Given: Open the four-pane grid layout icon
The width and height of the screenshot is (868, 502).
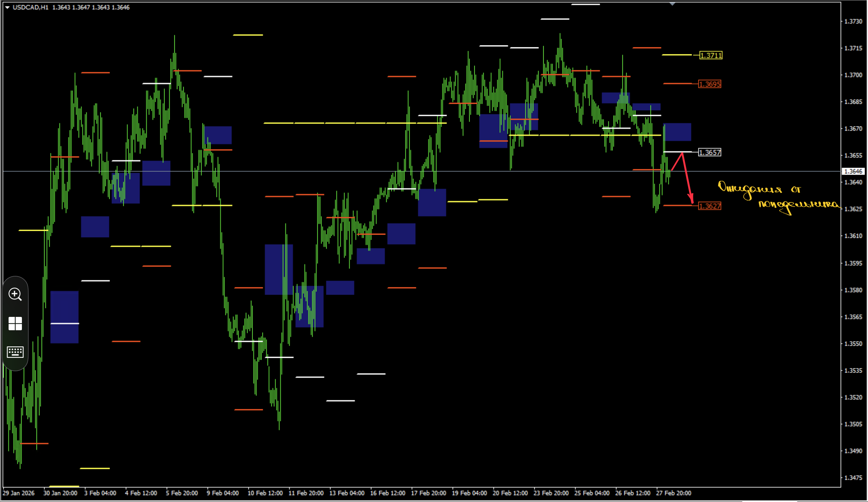Looking at the screenshot, I should pyautogui.click(x=15, y=324).
